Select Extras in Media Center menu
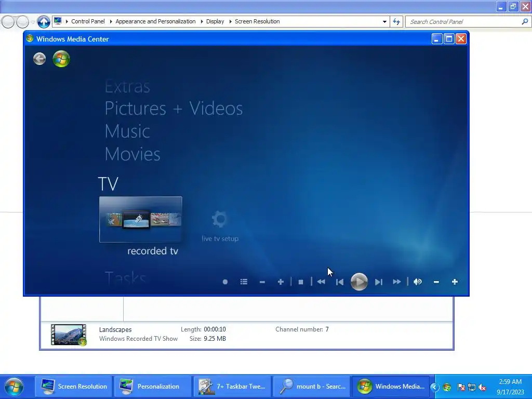532x399 pixels. (x=127, y=87)
